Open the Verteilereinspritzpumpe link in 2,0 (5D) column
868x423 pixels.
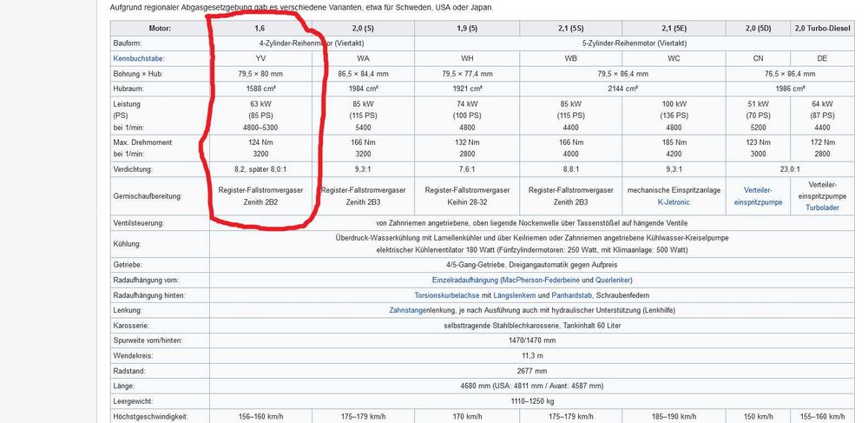pos(759,196)
